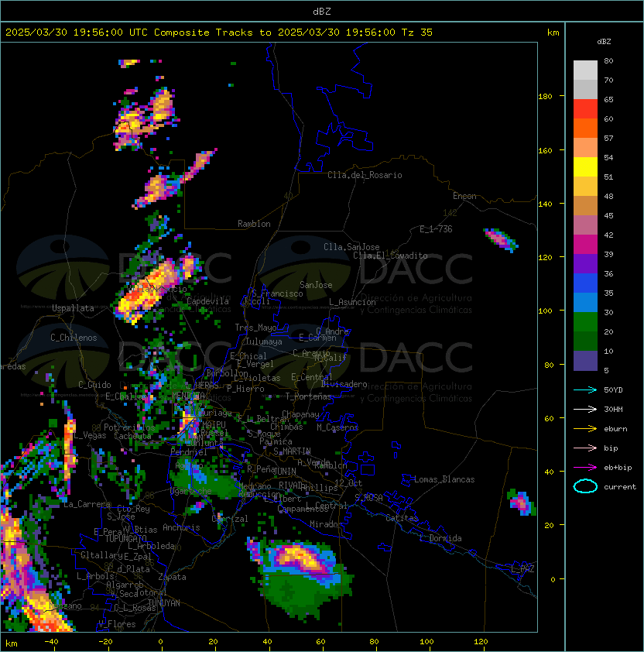Click the 'TUNUYAN' map label
644x652 pixels.
tap(164, 603)
